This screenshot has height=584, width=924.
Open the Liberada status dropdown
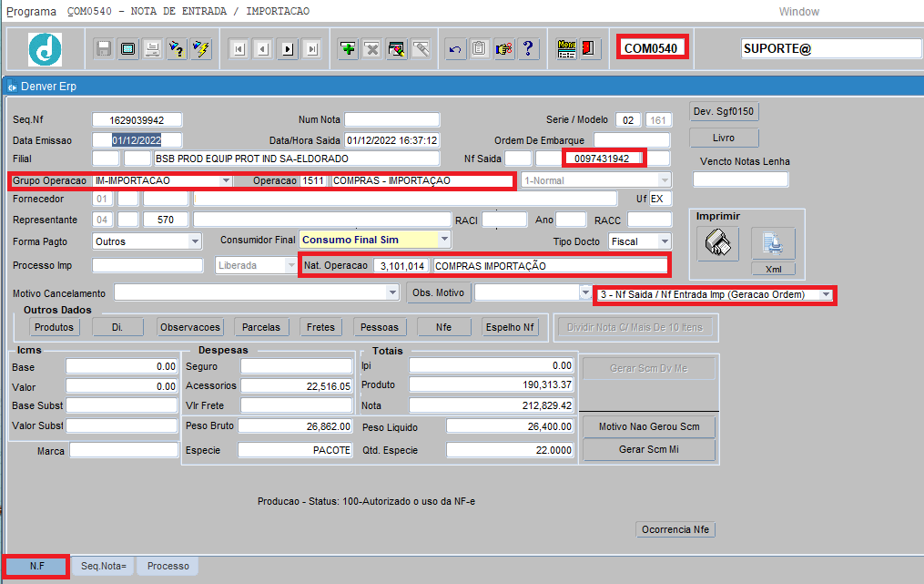[x=290, y=265]
